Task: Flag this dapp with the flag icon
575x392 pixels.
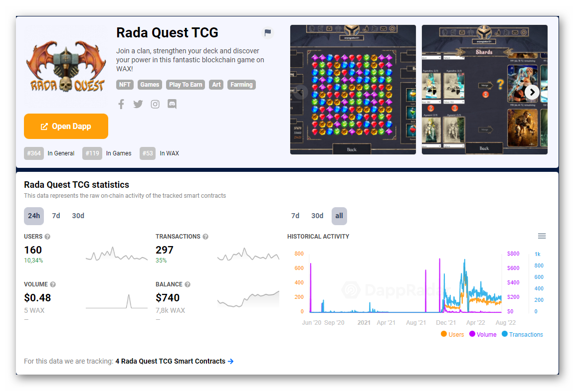Action: (268, 32)
